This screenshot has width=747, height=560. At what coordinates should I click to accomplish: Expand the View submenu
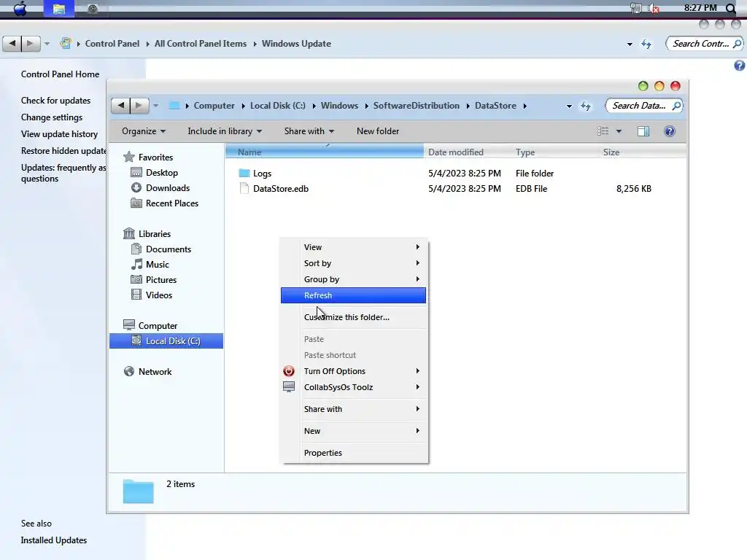point(354,247)
